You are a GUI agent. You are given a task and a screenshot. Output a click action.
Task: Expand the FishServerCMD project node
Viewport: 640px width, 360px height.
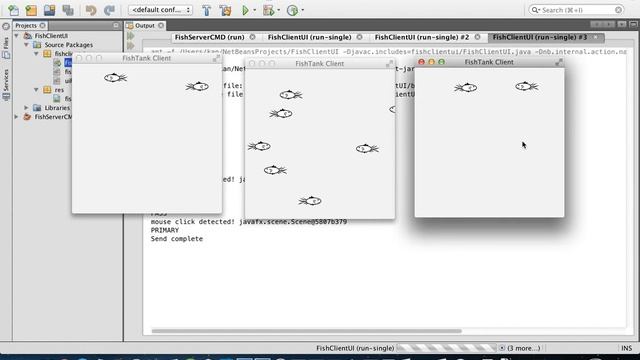point(17,117)
